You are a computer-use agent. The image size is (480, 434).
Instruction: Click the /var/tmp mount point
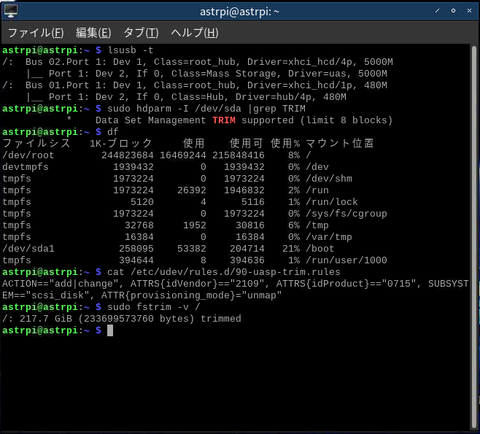(x=329, y=237)
